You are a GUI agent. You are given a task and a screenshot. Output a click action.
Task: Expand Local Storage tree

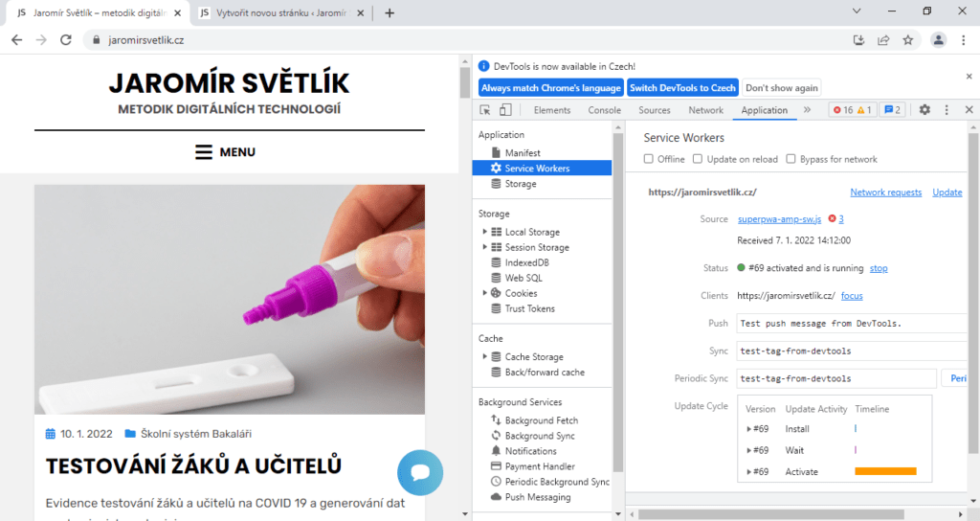click(x=484, y=232)
